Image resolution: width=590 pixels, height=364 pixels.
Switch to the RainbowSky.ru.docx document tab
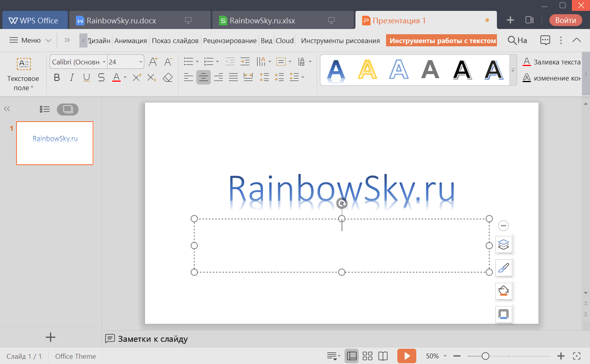click(x=140, y=21)
